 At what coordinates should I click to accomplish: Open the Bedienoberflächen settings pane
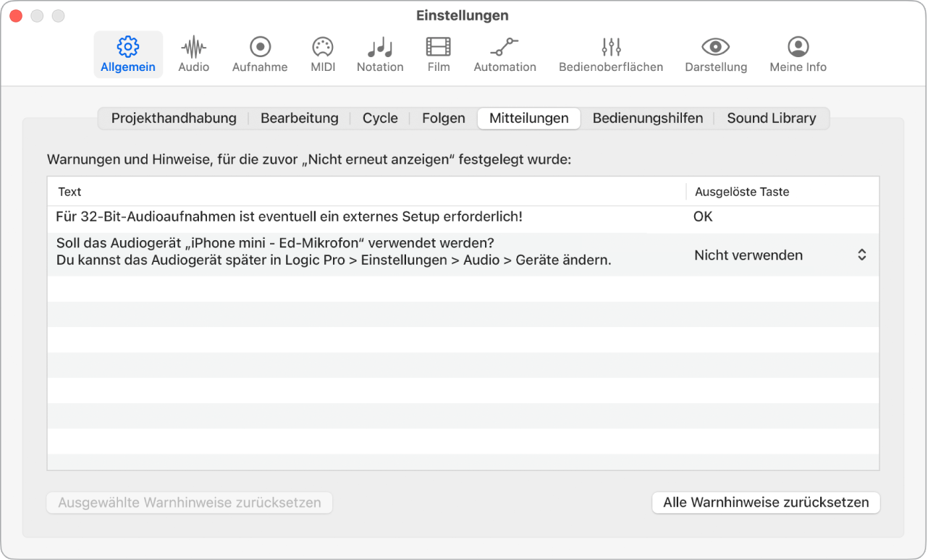pyautogui.click(x=610, y=54)
